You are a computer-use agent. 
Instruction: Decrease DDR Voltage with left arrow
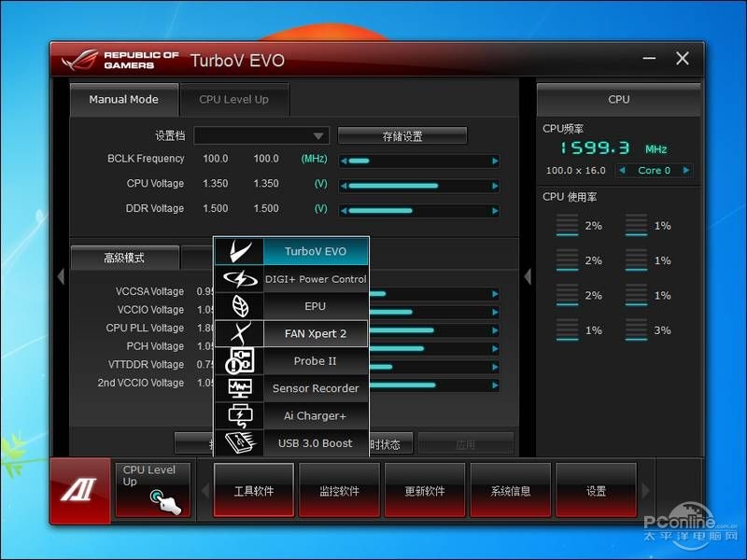(344, 211)
